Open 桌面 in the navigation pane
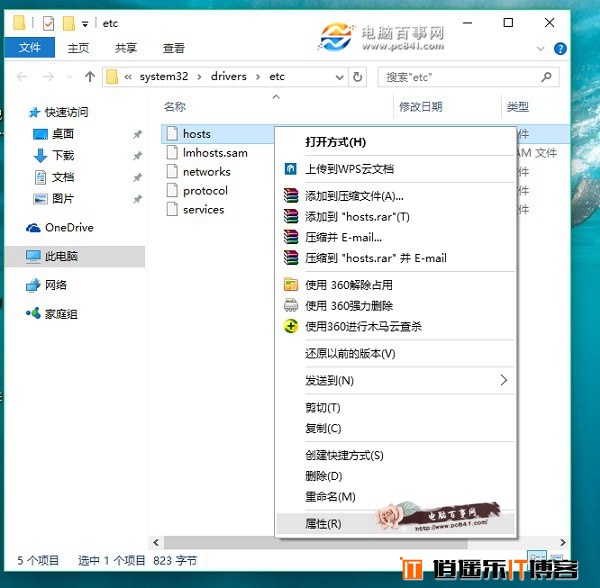The height and width of the screenshot is (588, 600). (54, 134)
